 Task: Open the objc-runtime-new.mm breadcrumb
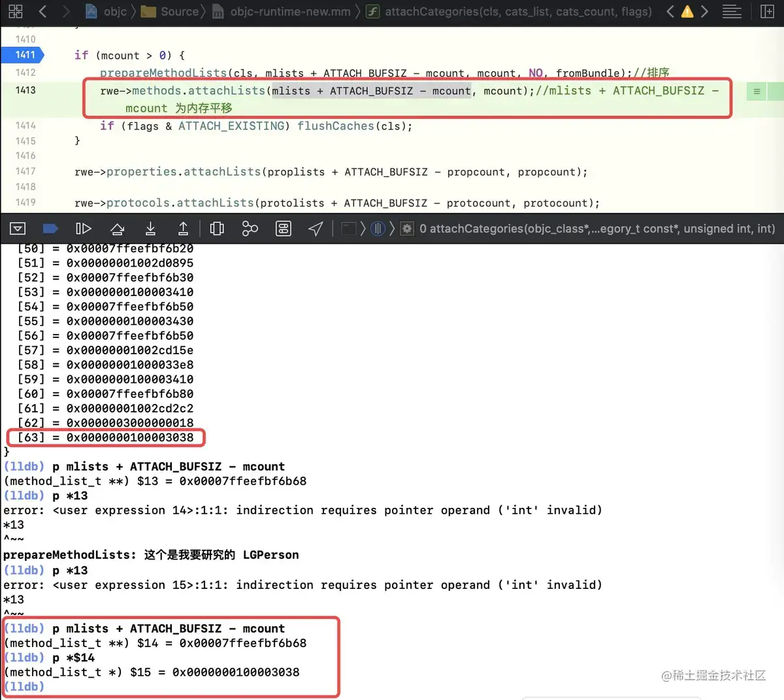tap(282, 11)
